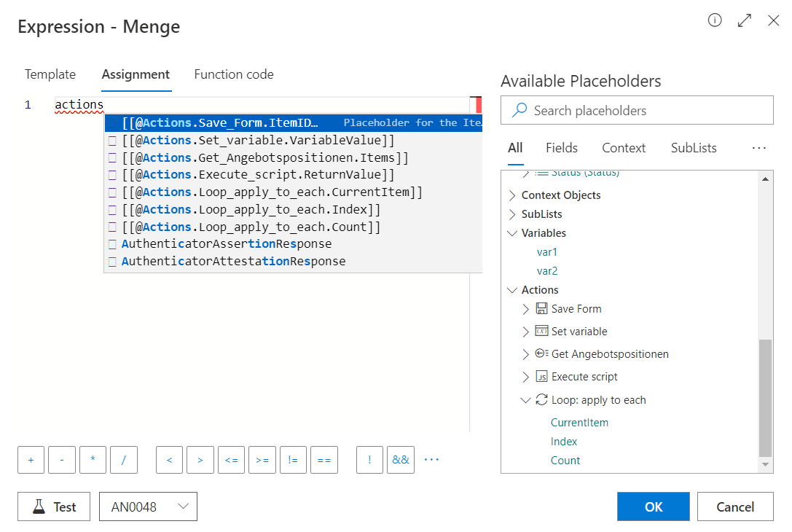Expand the dialog with the fullscreen arrow icon

745,20
